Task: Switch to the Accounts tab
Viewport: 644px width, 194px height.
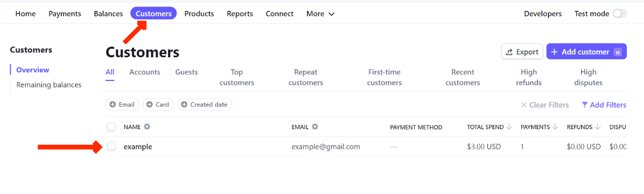Action: pos(145,72)
